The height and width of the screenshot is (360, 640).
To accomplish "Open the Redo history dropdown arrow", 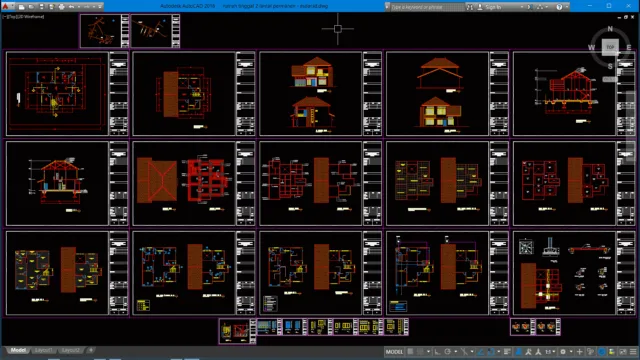I will [x=94, y=7].
